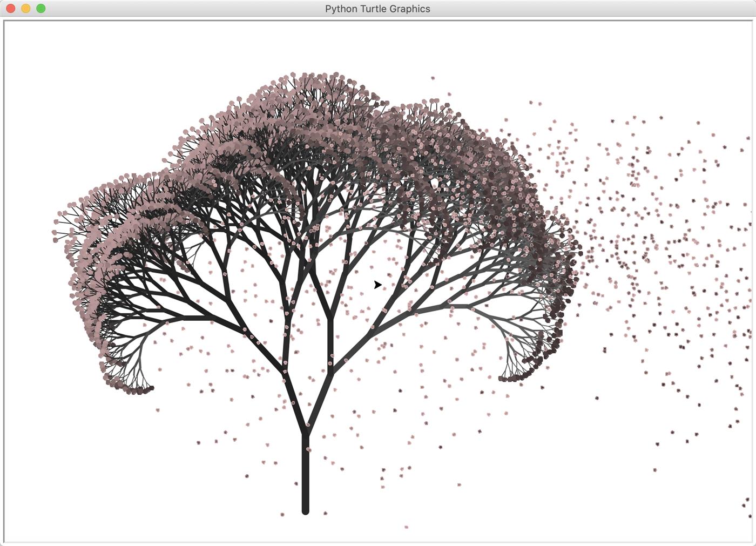Click the Python Turtle Graphics title text
Image resolution: width=756 pixels, height=546 pixels.
pos(377,9)
